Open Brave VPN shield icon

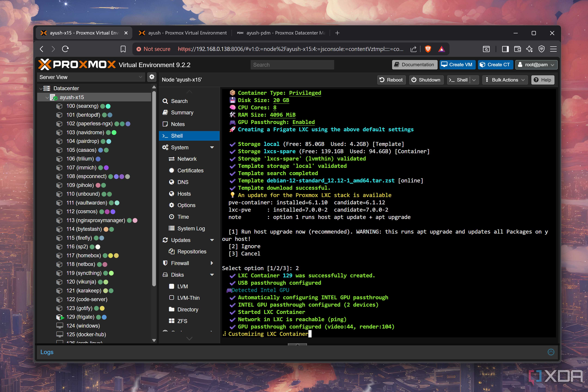click(541, 49)
